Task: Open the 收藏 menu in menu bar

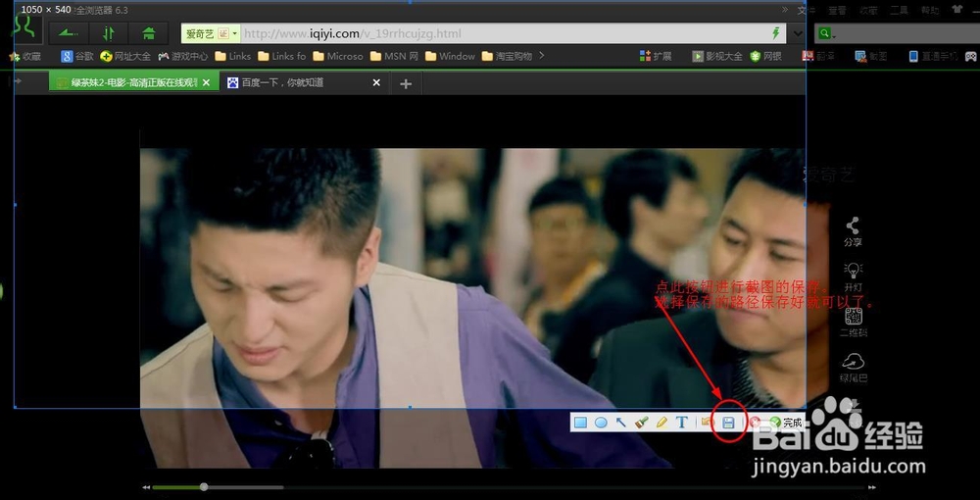Action: click(868, 10)
